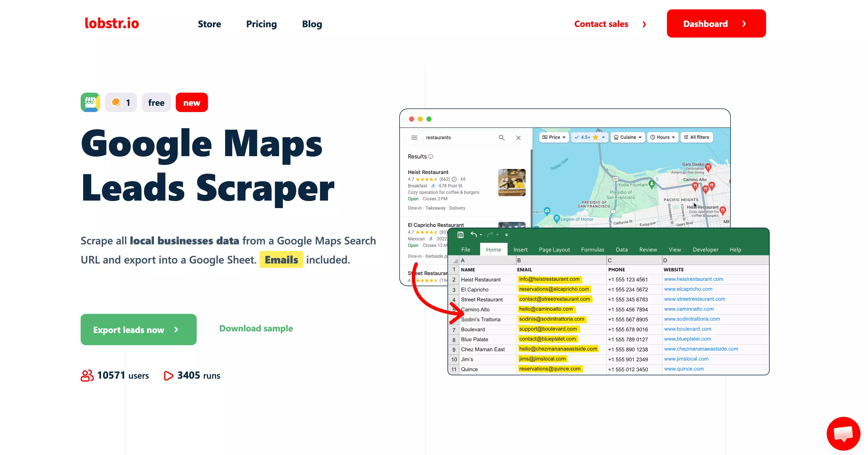This screenshot has width=868, height=455.
Task: Click the Heist Restaurant food thumbnail
Action: click(x=512, y=182)
